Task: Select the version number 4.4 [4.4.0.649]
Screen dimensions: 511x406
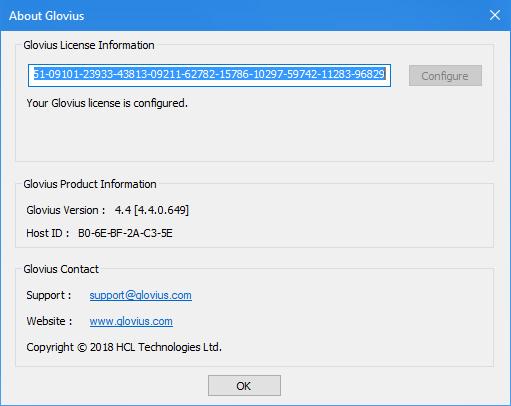Action: [x=152, y=210]
